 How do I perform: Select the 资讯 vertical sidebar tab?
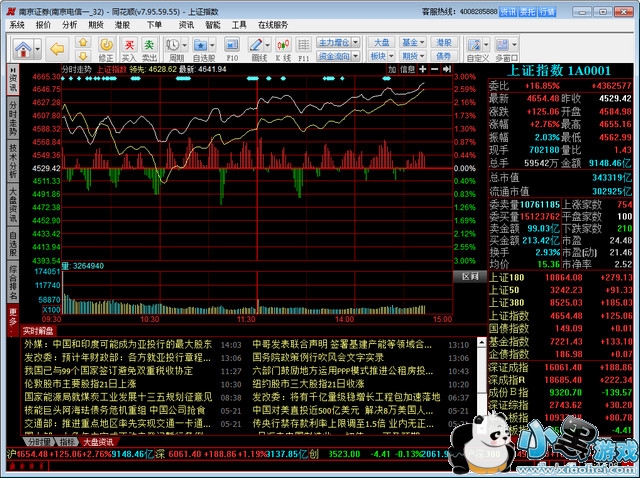13,80
